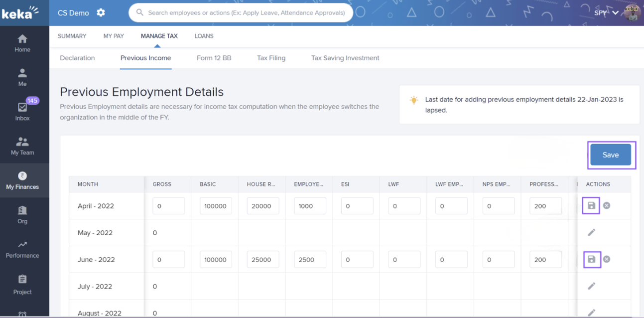Click the pencil edit icon for May - 2022
The image size is (644, 318).
point(591,233)
